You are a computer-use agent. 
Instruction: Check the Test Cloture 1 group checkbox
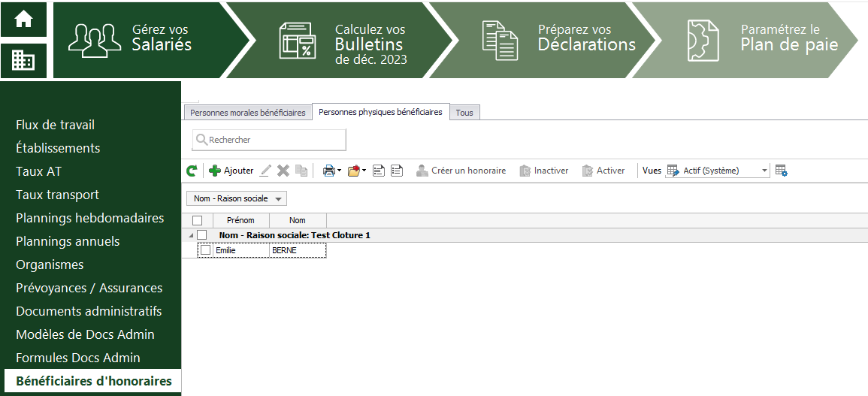pyautogui.click(x=201, y=235)
